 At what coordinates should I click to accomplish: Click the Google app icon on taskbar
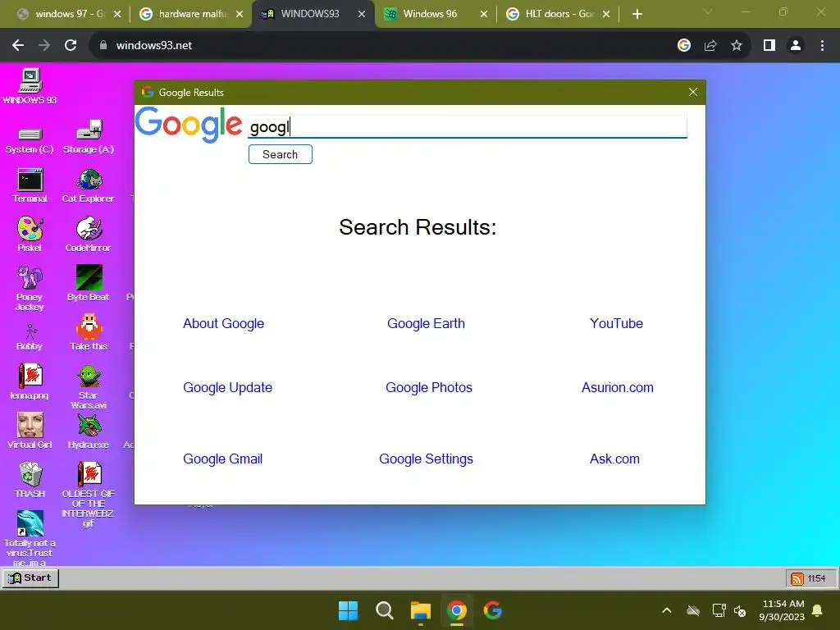point(492,610)
